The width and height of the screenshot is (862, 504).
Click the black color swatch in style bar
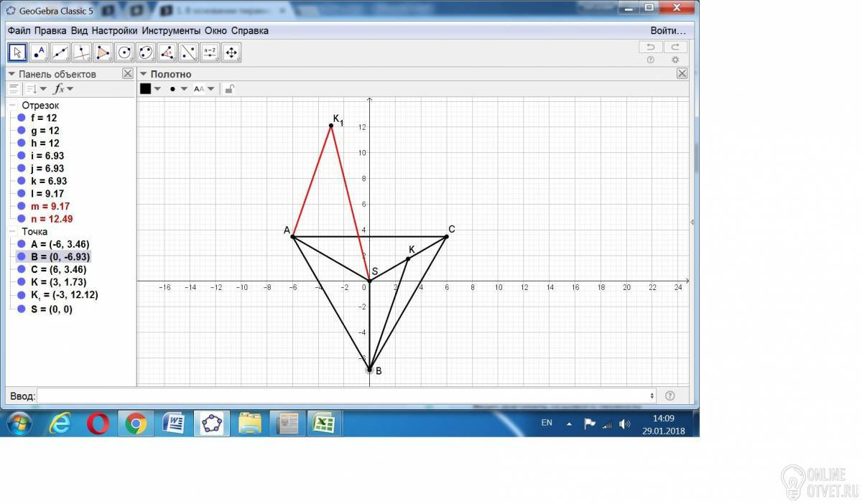[146, 89]
